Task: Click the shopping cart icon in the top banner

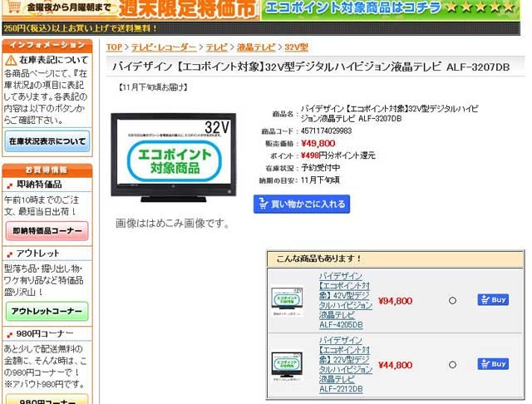Action: [14, 7]
